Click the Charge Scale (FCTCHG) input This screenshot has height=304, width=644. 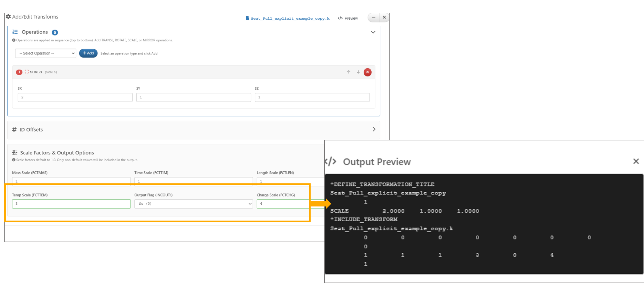click(x=282, y=204)
